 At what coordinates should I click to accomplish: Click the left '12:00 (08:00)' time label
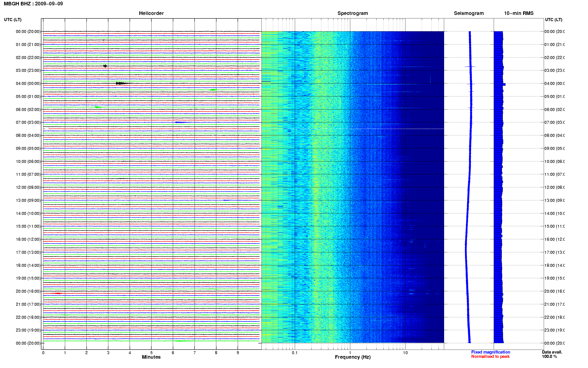tap(28, 187)
